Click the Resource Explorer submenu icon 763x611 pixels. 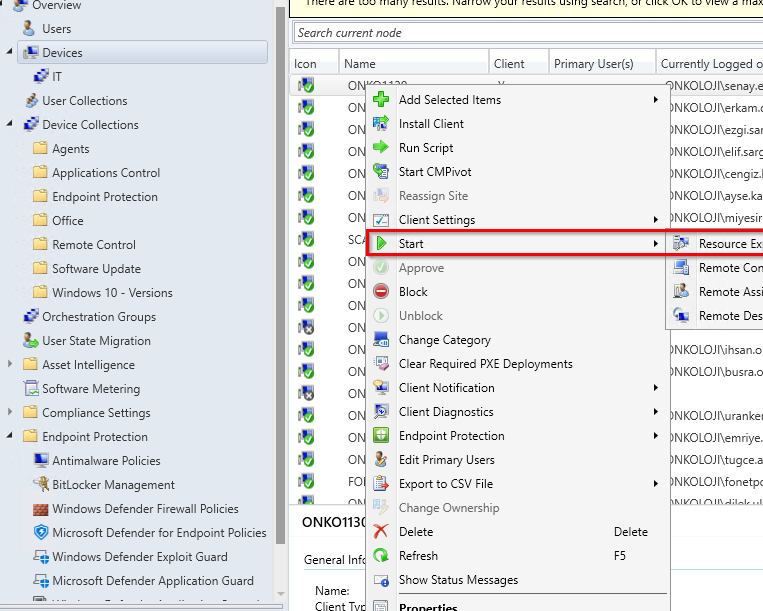[681, 243]
